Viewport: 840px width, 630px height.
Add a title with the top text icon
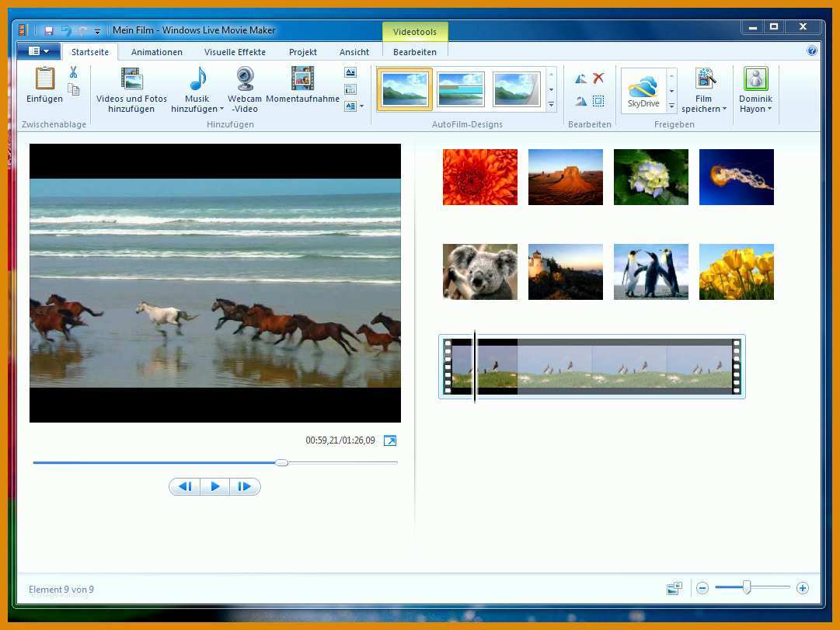click(x=350, y=72)
